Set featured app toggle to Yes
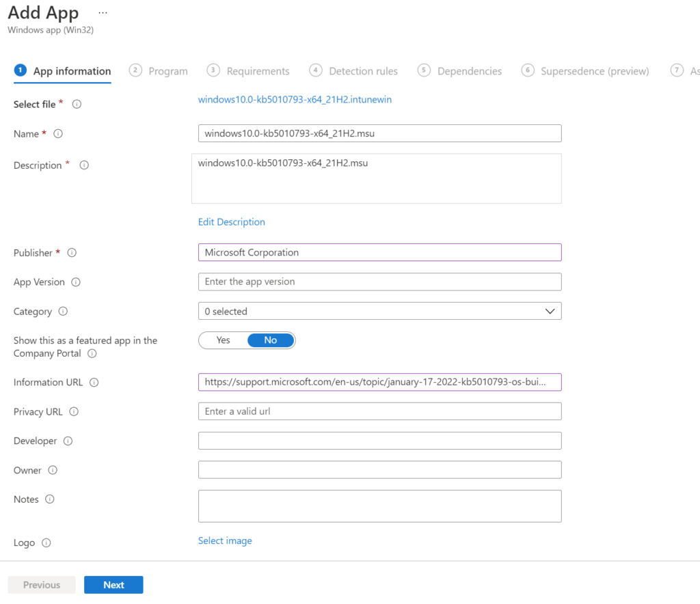The height and width of the screenshot is (604, 700). point(224,340)
